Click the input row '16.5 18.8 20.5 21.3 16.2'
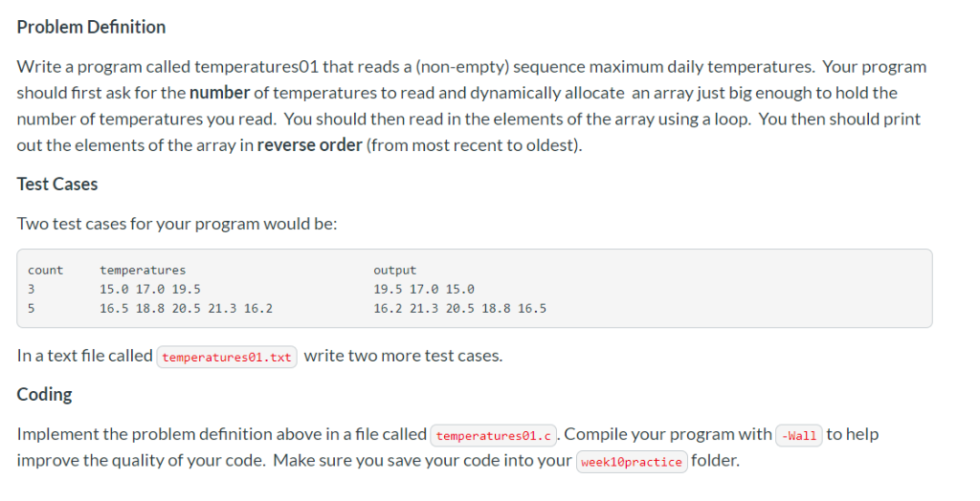 pyautogui.click(x=187, y=308)
